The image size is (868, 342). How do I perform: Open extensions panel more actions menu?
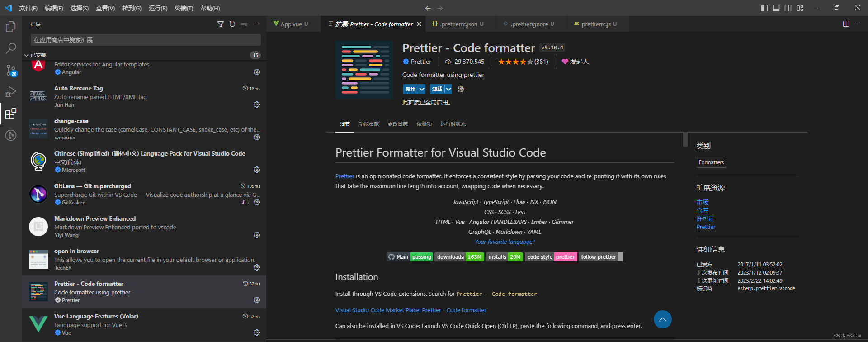click(x=256, y=24)
